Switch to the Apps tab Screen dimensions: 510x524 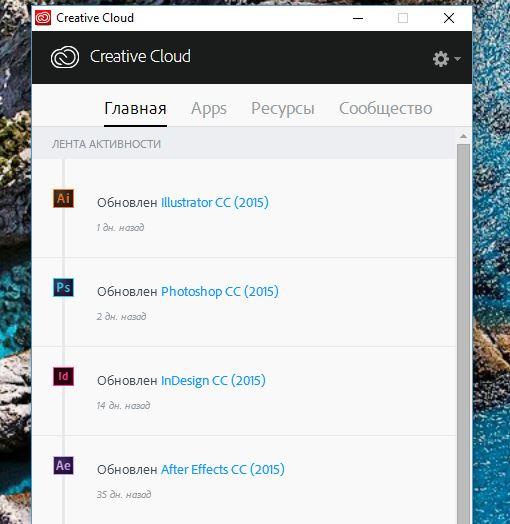(209, 109)
